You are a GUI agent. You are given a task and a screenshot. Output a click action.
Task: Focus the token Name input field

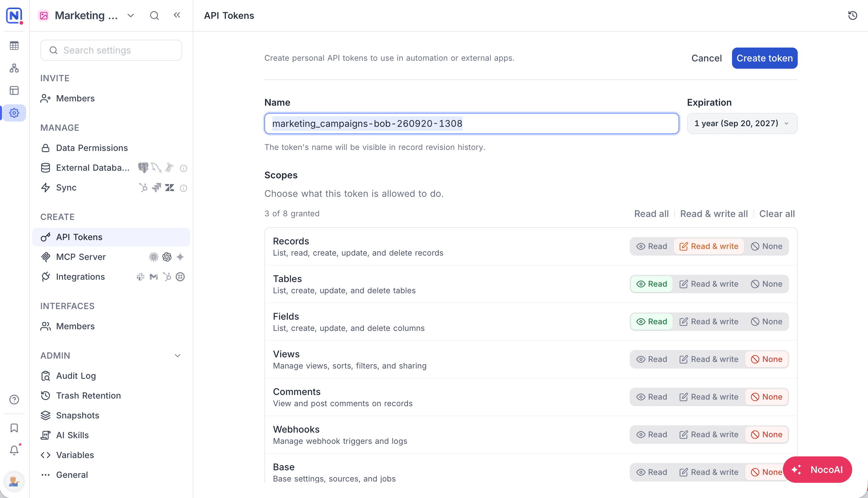pyautogui.click(x=472, y=124)
